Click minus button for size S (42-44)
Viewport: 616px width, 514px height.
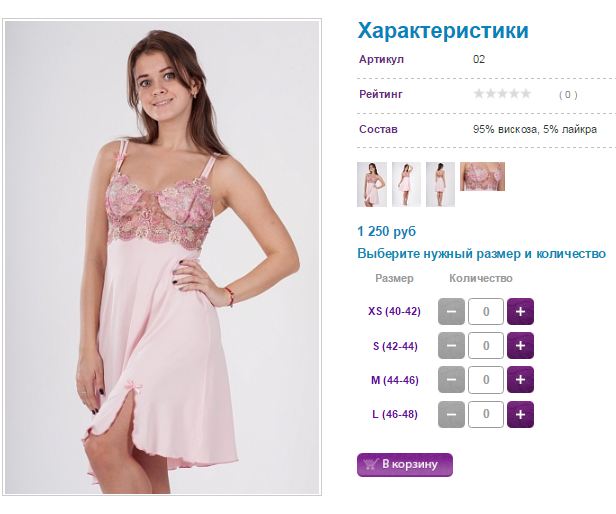coord(451,345)
